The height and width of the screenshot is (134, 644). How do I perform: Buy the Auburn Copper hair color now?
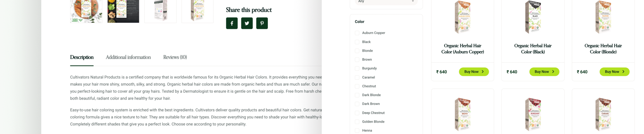474,72
